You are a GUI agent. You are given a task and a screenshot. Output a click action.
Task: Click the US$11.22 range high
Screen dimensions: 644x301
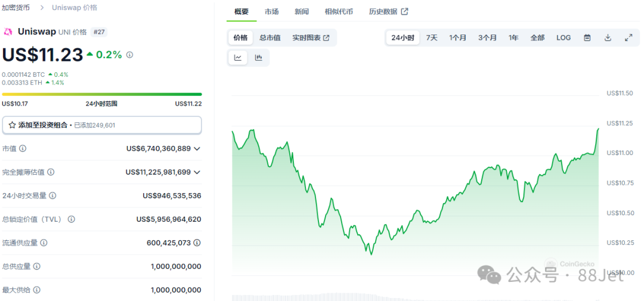pyautogui.click(x=188, y=104)
